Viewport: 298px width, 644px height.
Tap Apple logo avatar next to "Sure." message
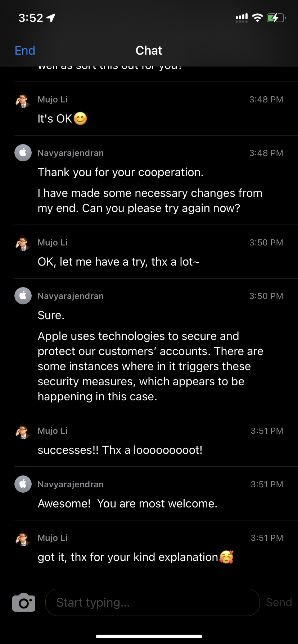[23, 296]
